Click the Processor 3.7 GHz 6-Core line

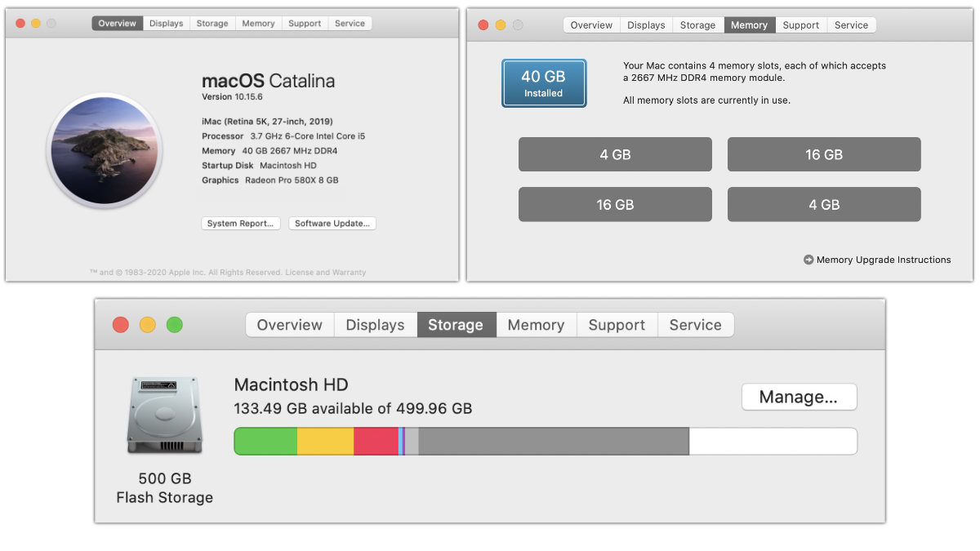coord(283,136)
